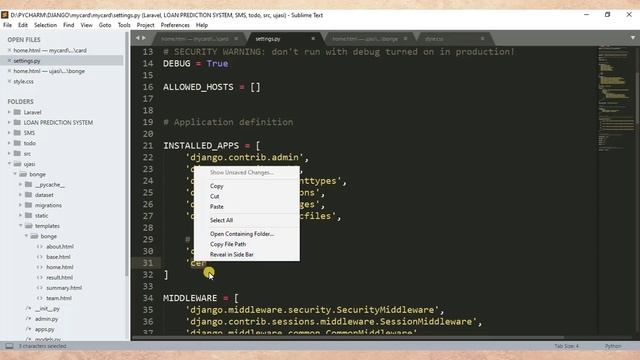Open the tab list dropdown arrow at right
Viewport: 640px width, 360px height.
[x=633, y=38]
